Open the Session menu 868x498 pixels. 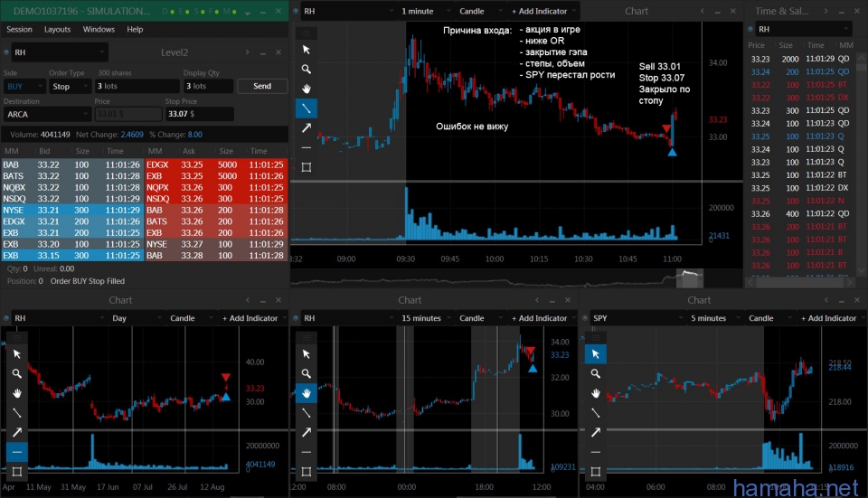(19, 29)
